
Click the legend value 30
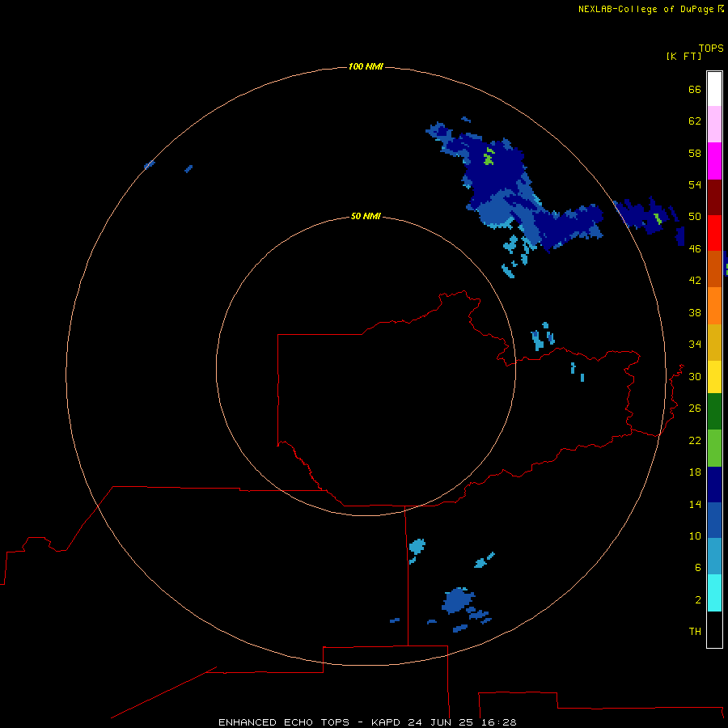(695, 376)
